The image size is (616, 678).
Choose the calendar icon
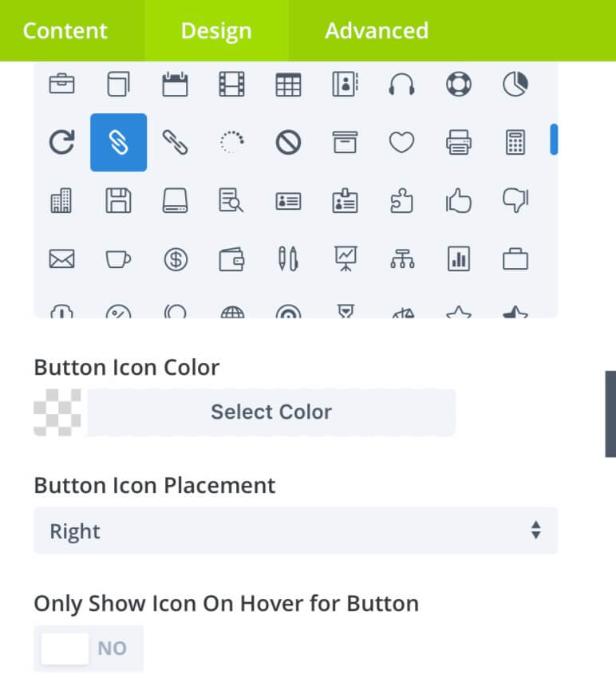coord(176,84)
